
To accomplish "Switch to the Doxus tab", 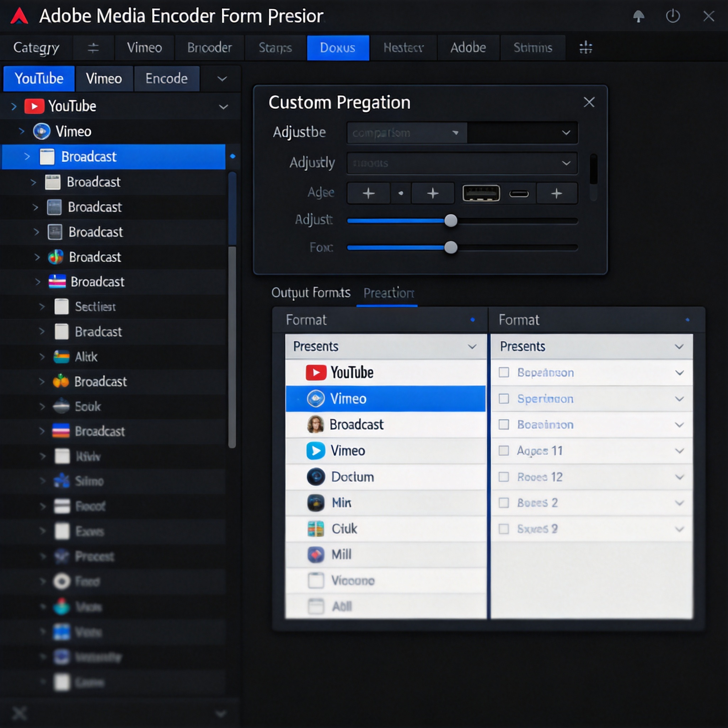I will 338,48.
